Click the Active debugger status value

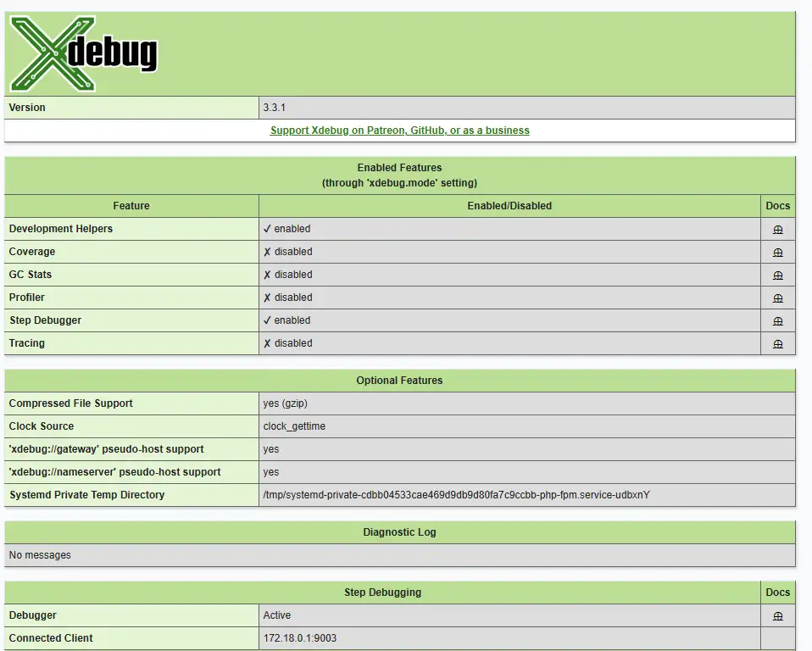(277, 615)
